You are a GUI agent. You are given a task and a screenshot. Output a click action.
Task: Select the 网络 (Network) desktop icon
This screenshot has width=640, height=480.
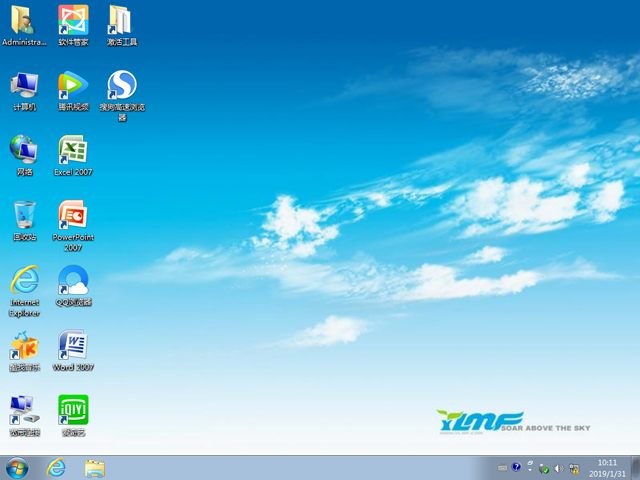[24, 151]
